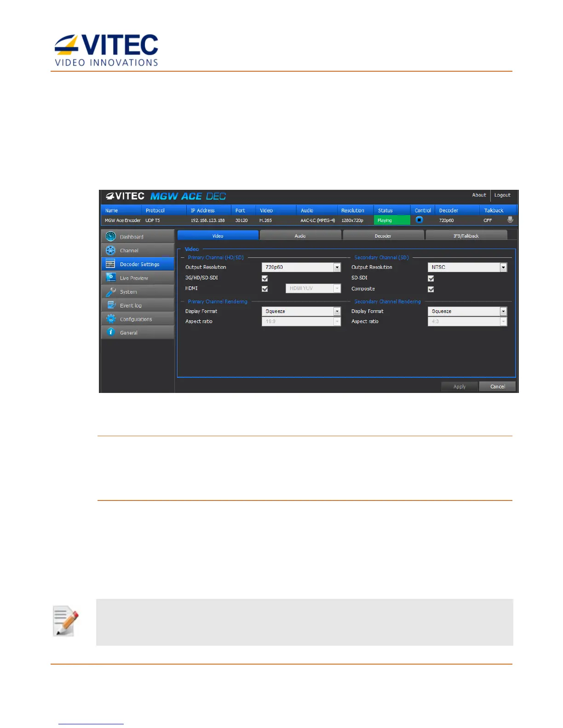This screenshot has height=728, width=563.
Task: Click the General info icon
Action: point(110,332)
